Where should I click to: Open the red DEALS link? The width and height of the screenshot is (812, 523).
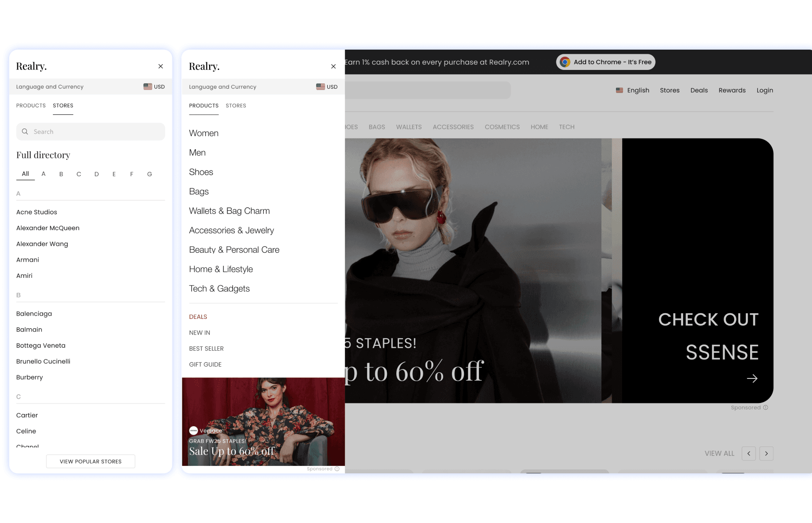198,317
